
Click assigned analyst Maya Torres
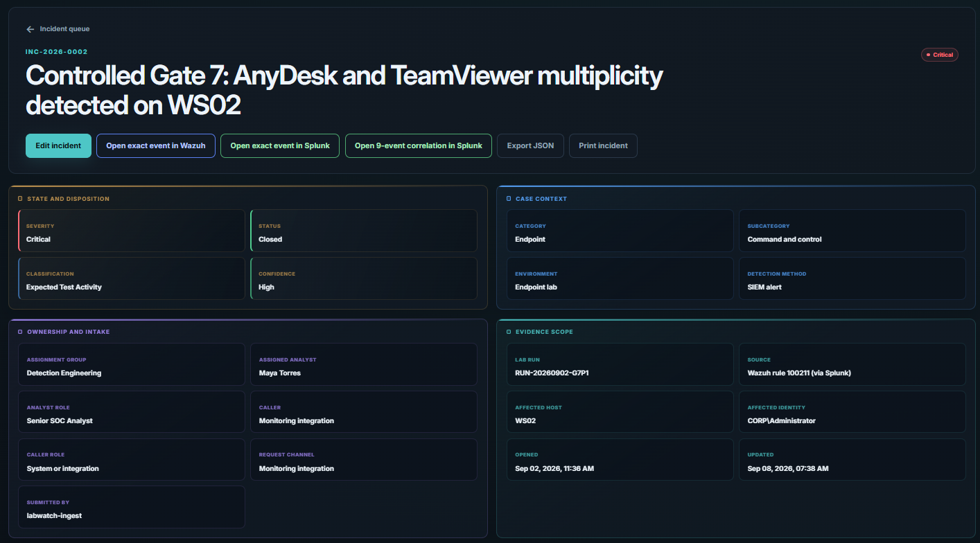point(280,373)
